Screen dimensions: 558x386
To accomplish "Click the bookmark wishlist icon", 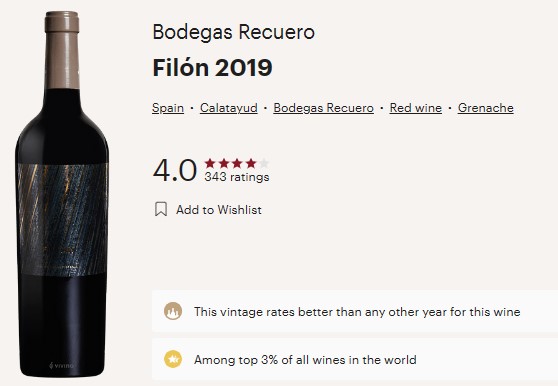I will [x=161, y=209].
